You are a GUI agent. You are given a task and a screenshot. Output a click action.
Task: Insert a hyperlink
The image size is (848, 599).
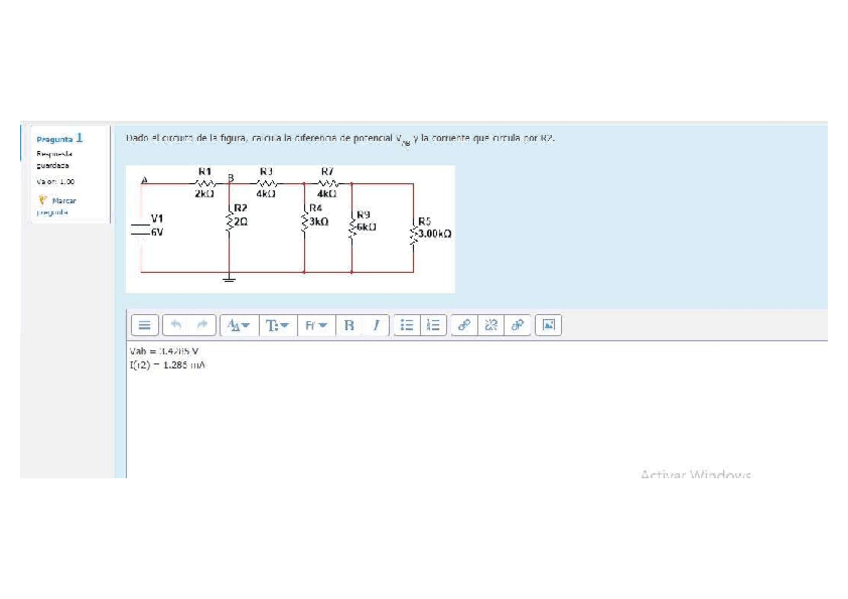[464, 325]
